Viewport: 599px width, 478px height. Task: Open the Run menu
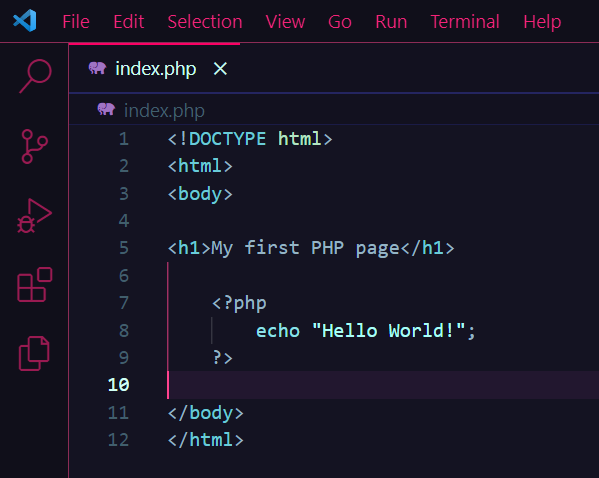(391, 21)
